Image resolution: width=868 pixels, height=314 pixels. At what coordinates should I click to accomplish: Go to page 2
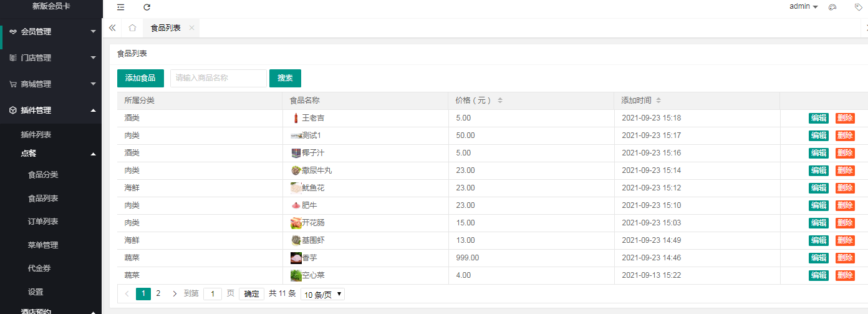(x=158, y=293)
